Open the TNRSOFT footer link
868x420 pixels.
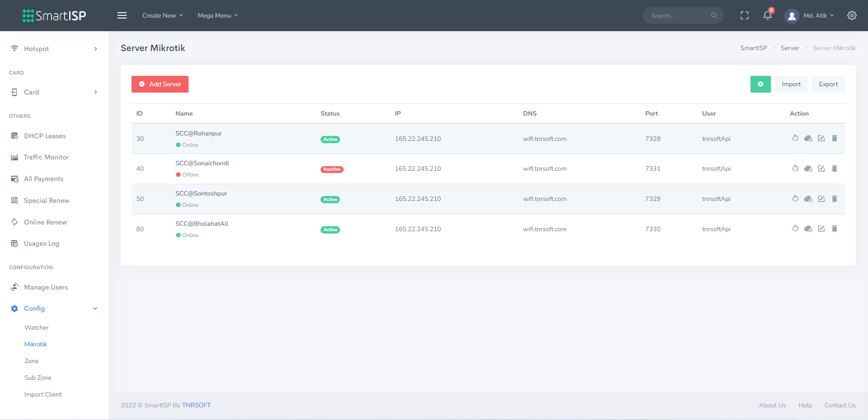196,405
